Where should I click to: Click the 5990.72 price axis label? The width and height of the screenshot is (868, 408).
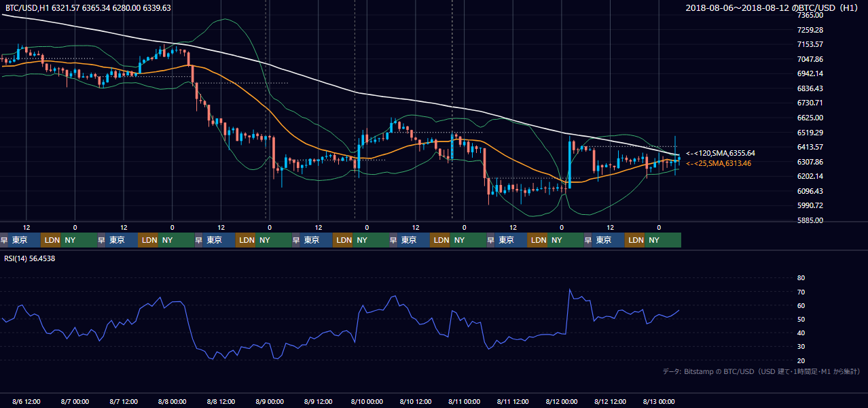[810, 205]
